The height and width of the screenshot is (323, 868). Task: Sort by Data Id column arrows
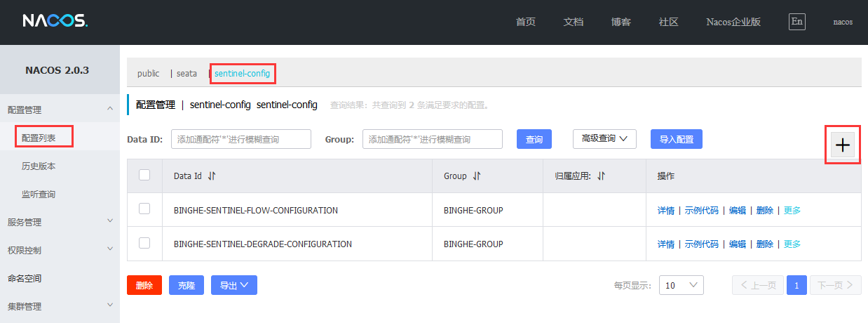pos(212,176)
